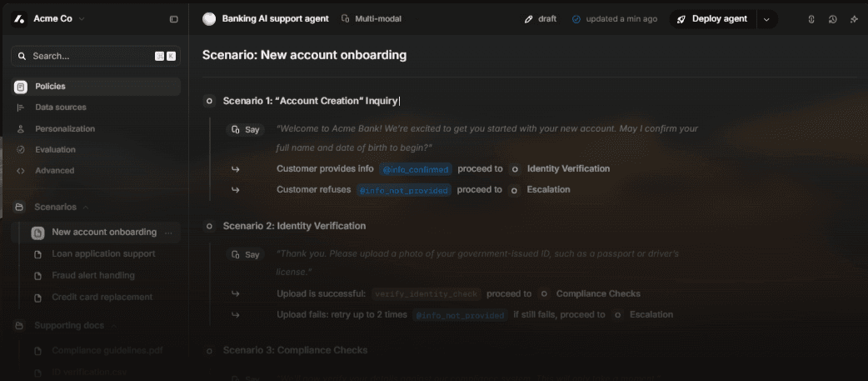Click the Advanced code brackets icon

pos(21,171)
